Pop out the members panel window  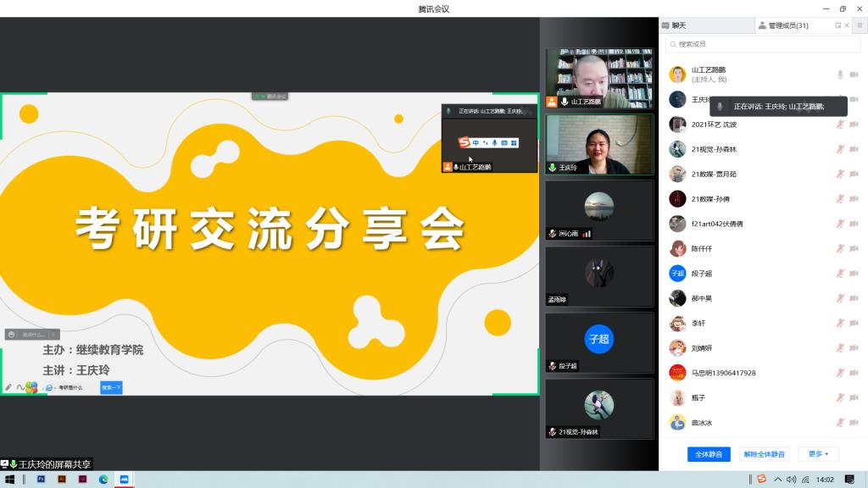coord(837,25)
